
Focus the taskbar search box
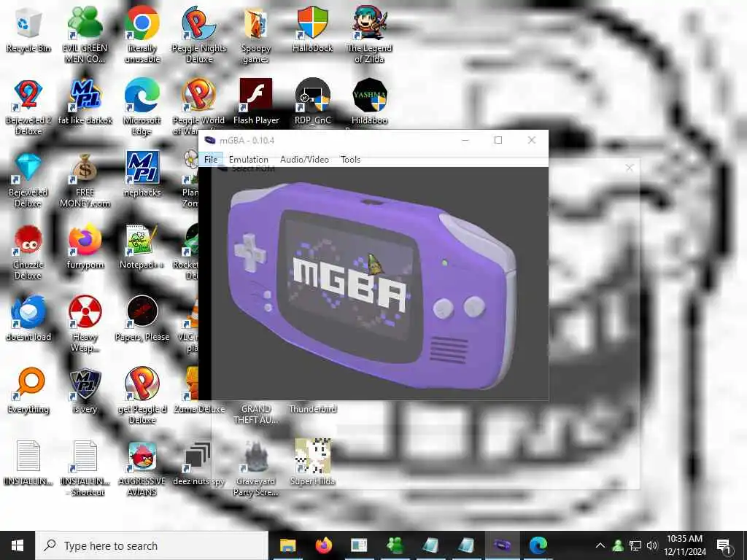(152, 545)
